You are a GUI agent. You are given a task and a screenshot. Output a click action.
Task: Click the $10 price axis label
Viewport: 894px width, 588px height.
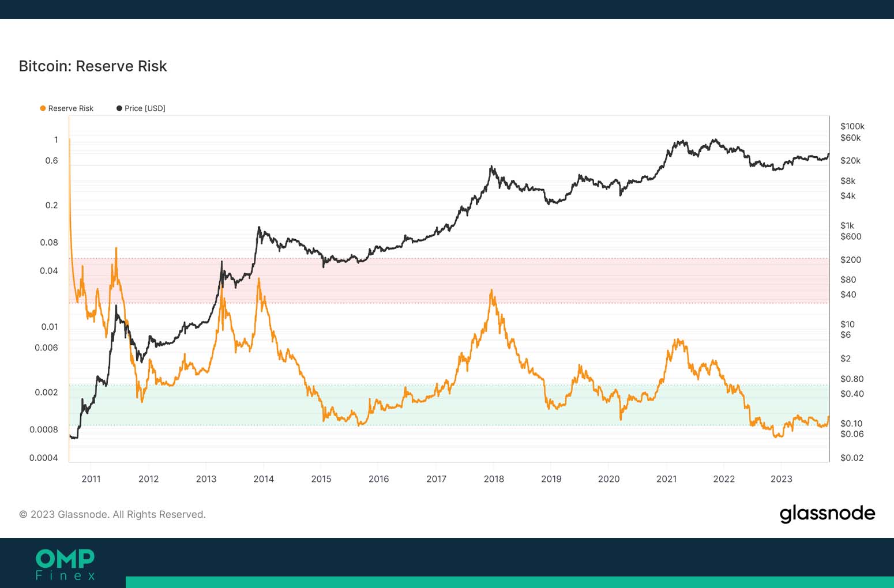(x=848, y=325)
